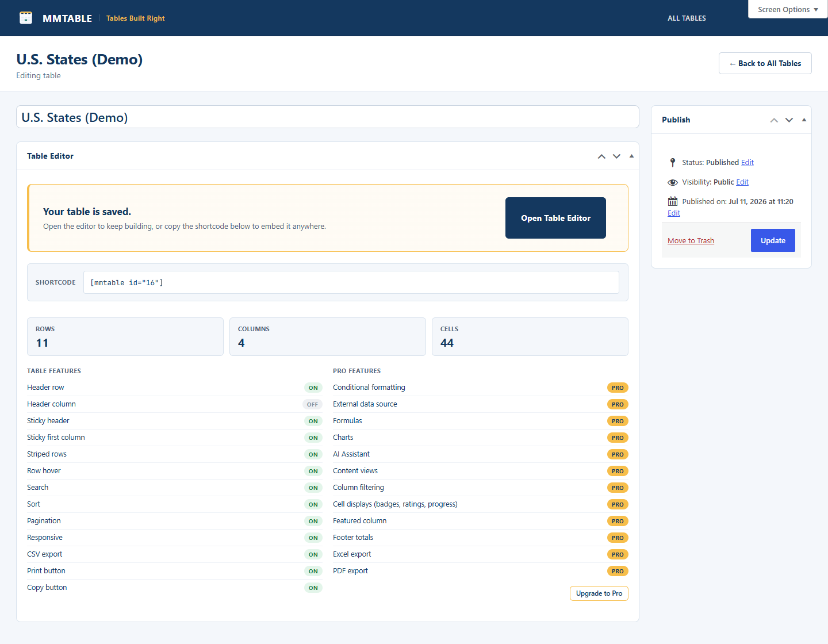Click 'Your table is saved.' heading

tap(87, 212)
